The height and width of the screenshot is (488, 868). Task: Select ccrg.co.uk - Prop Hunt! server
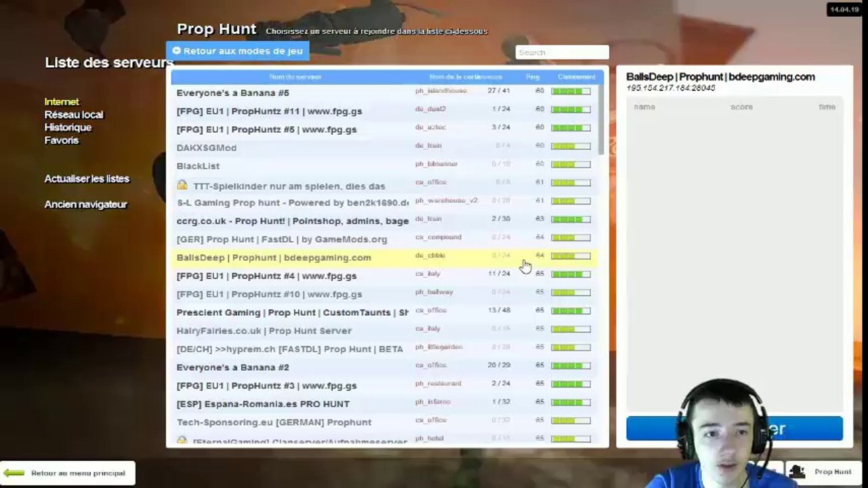[384, 221]
